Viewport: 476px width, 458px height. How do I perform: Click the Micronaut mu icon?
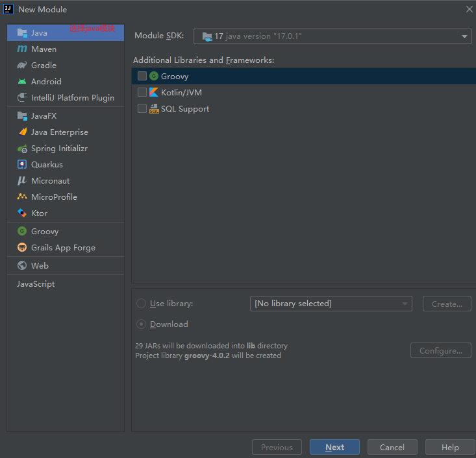22,181
